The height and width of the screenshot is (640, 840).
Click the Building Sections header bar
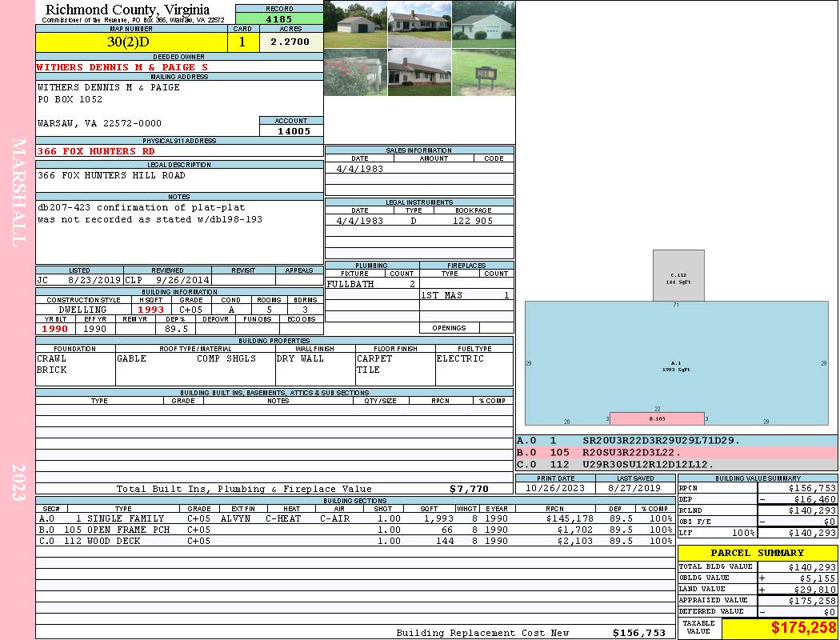[354, 500]
